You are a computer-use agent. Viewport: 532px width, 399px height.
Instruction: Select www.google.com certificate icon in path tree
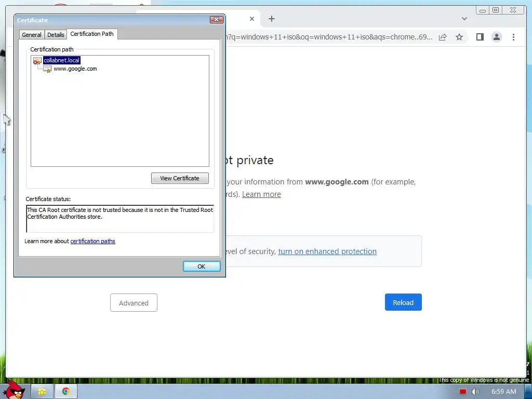47,69
